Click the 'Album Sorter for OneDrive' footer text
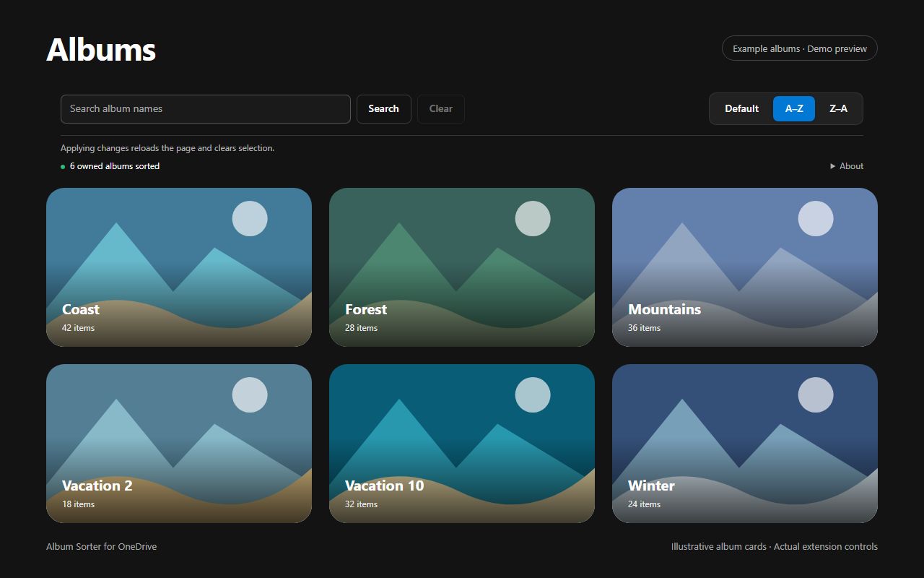This screenshot has width=924, height=578. [x=101, y=547]
